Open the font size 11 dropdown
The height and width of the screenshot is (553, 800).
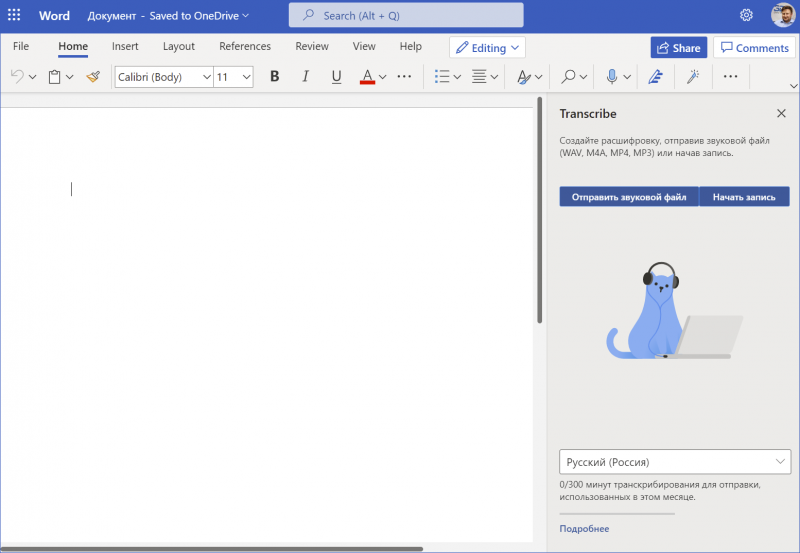pos(246,76)
